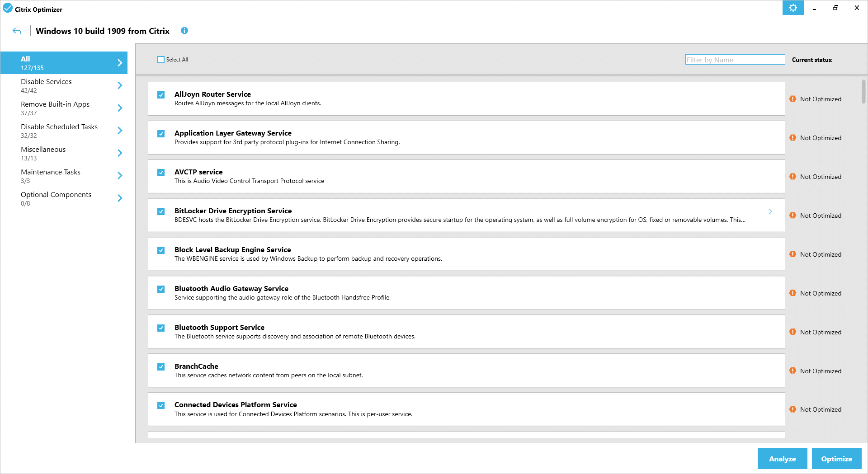Image resolution: width=868 pixels, height=474 pixels.
Task: Click status warning icon for Bluetooth Audio Gateway
Action: pos(793,293)
